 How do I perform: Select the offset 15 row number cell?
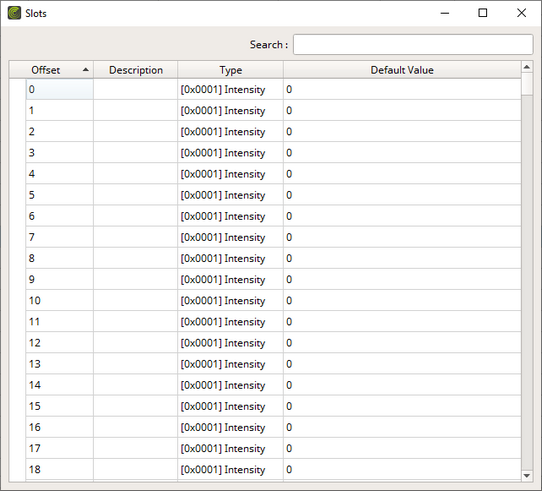click(x=59, y=406)
